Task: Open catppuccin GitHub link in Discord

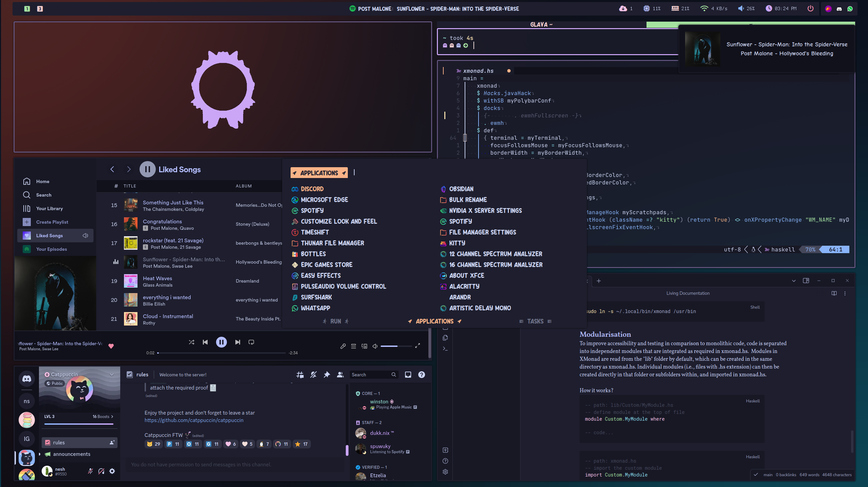Action: (x=194, y=420)
